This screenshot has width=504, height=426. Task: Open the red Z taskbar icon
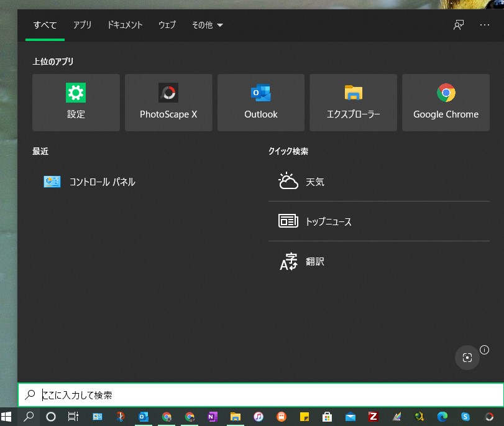(373, 417)
